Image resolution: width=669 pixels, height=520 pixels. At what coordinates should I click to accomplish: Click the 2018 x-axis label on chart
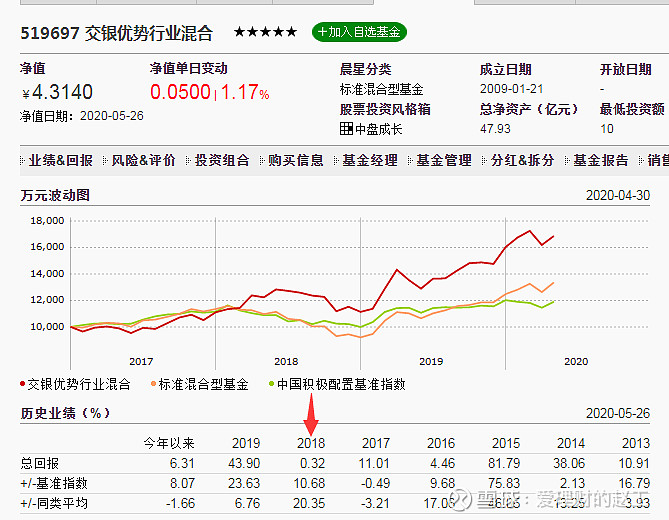tap(286, 361)
